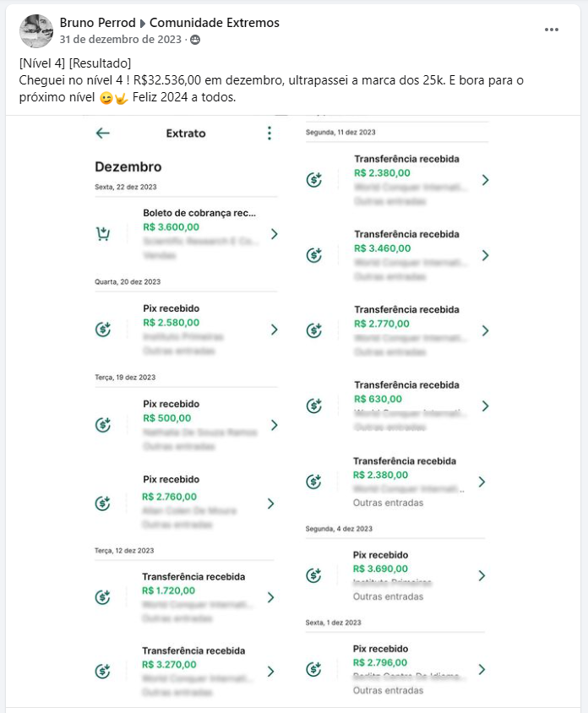The height and width of the screenshot is (713, 588).
Task: Open the R$ 3.690,00 Pix recebido chevron
Action: point(482,575)
